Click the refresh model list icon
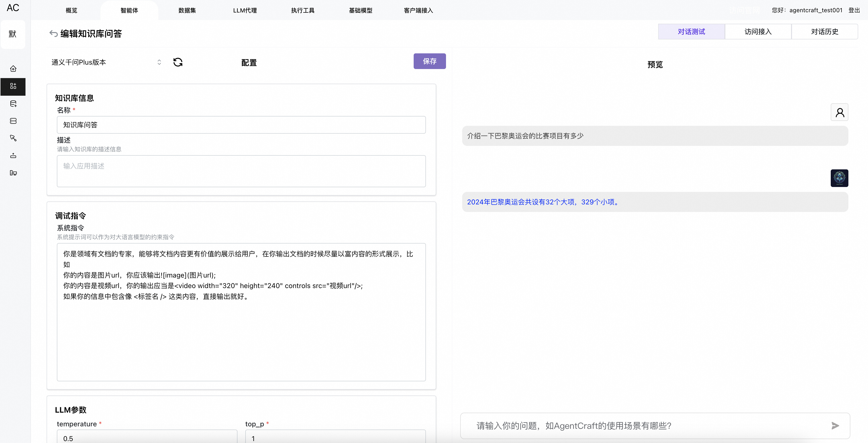The height and width of the screenshot is (443, 868). (178, 62)
